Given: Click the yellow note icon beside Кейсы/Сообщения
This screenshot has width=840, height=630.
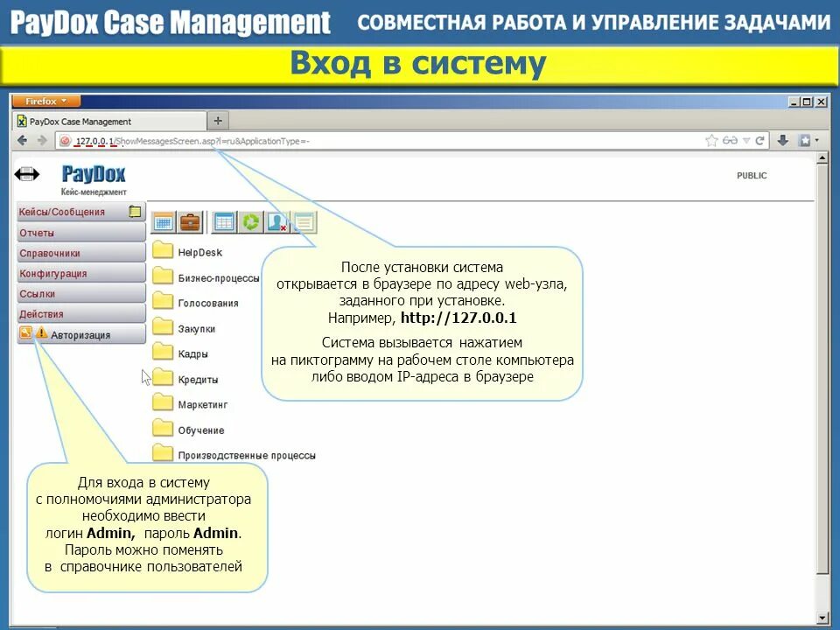Looking at the screenshot, I should click(135, 212).
